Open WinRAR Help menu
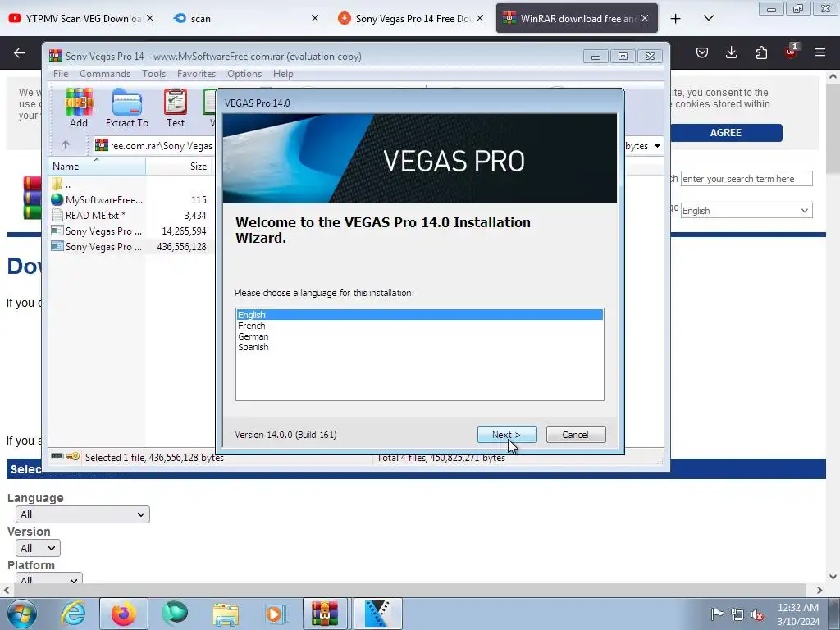The height and width of the screenshot is (630, 840). tap(283, 74)
